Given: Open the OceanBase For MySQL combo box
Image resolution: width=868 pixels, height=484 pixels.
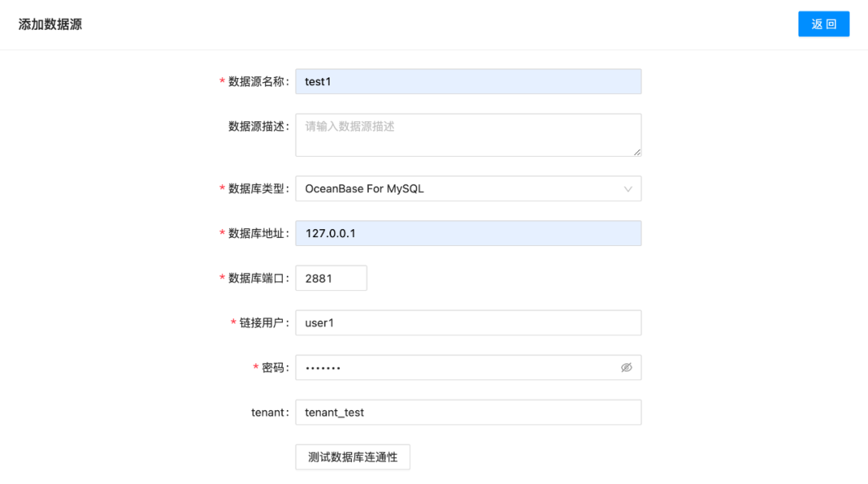Looking at the screenshot, I should click(x=469, y=189).
